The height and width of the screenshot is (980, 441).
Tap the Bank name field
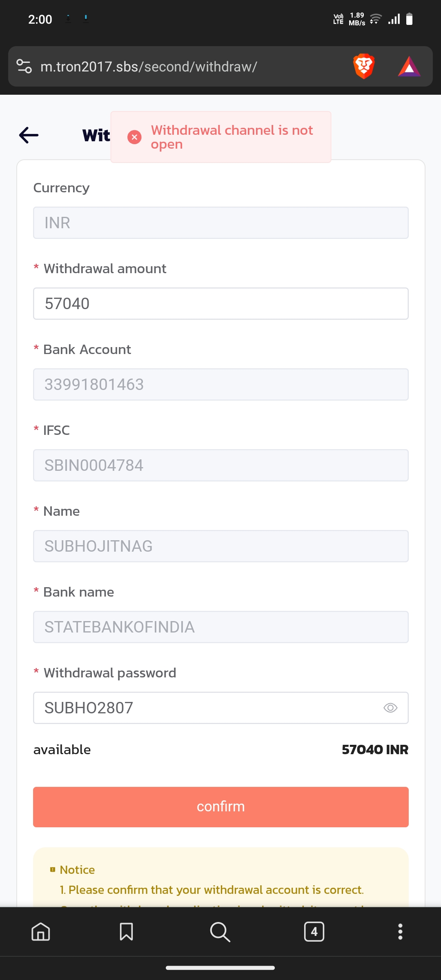(220, 627)
